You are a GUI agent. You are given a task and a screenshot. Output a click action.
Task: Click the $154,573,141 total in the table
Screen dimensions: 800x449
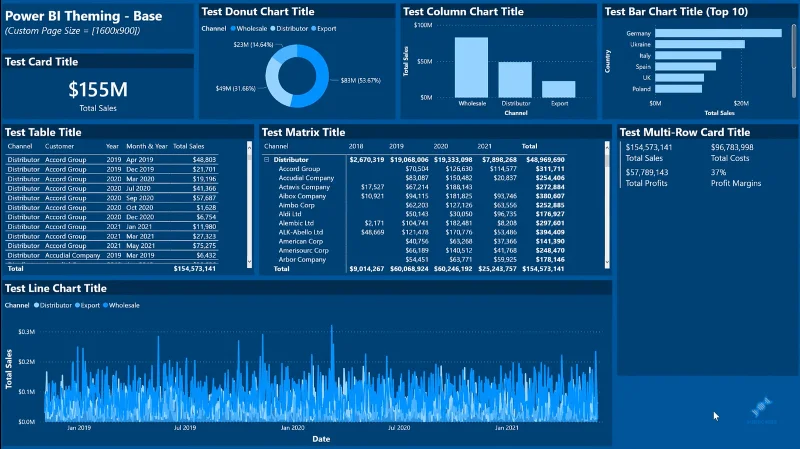194,268
